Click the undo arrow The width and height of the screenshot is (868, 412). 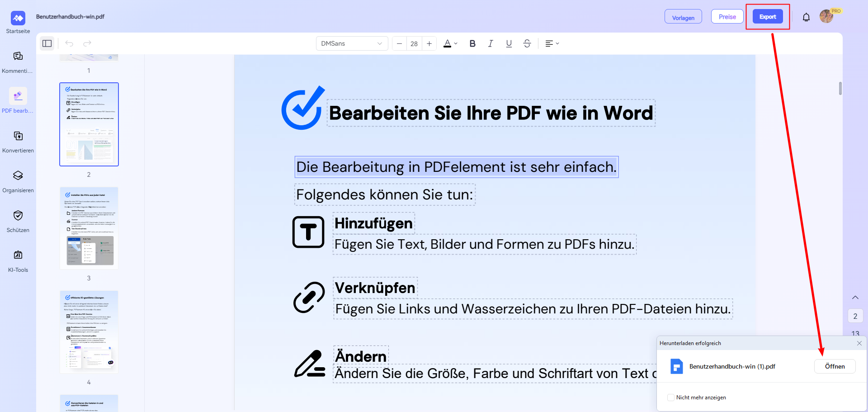[69, 43]
